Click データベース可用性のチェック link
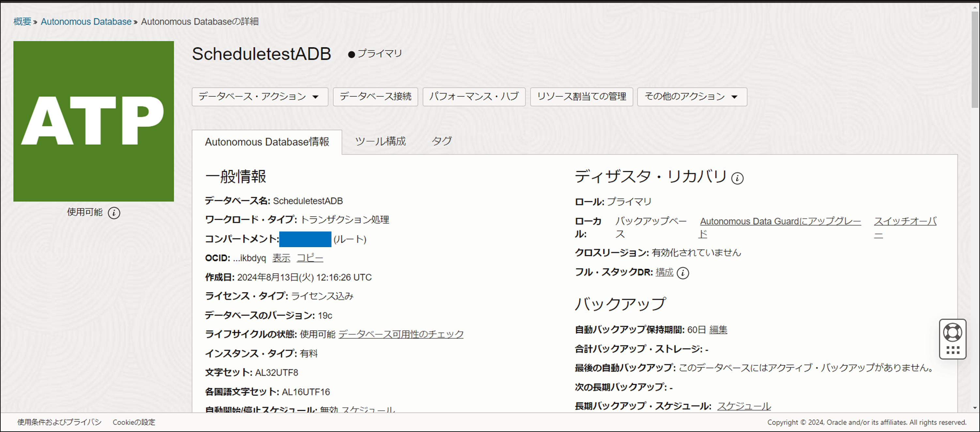 coord(401,334)
